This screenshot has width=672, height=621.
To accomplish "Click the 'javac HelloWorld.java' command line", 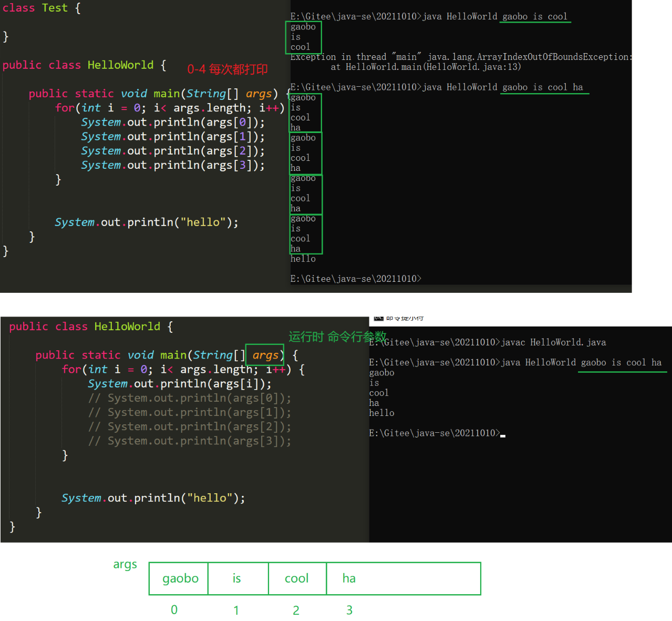I will tap(488, 342).
